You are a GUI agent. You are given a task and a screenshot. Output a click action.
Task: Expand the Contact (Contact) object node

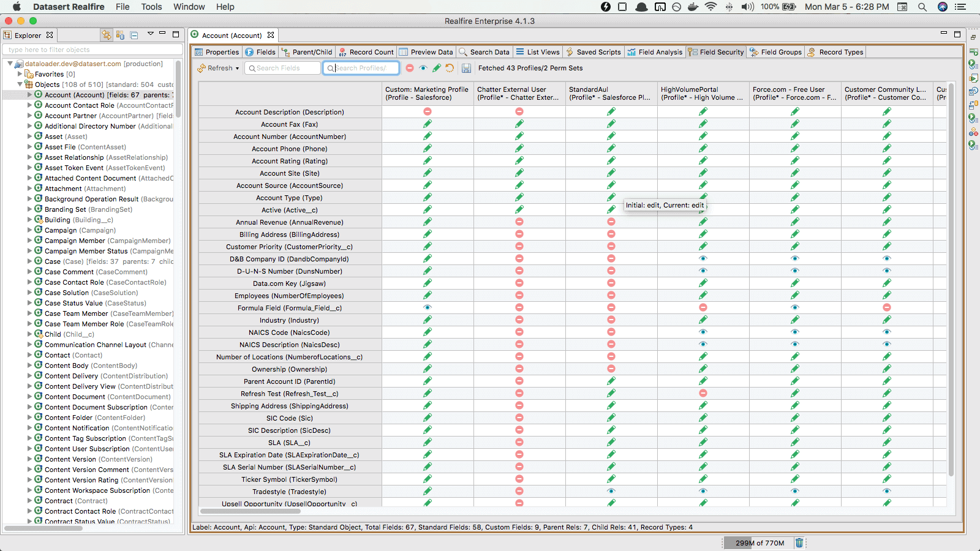coord(29,355)
